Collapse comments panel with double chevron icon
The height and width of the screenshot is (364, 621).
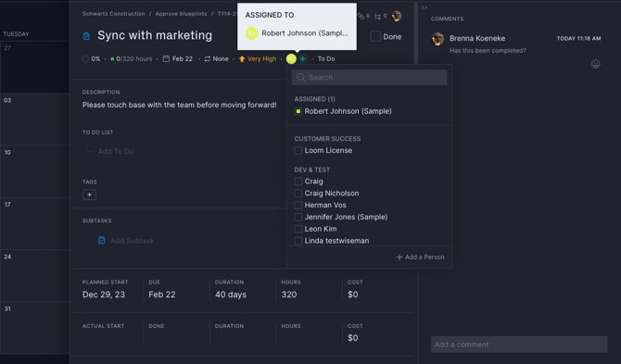pos(425,7)
